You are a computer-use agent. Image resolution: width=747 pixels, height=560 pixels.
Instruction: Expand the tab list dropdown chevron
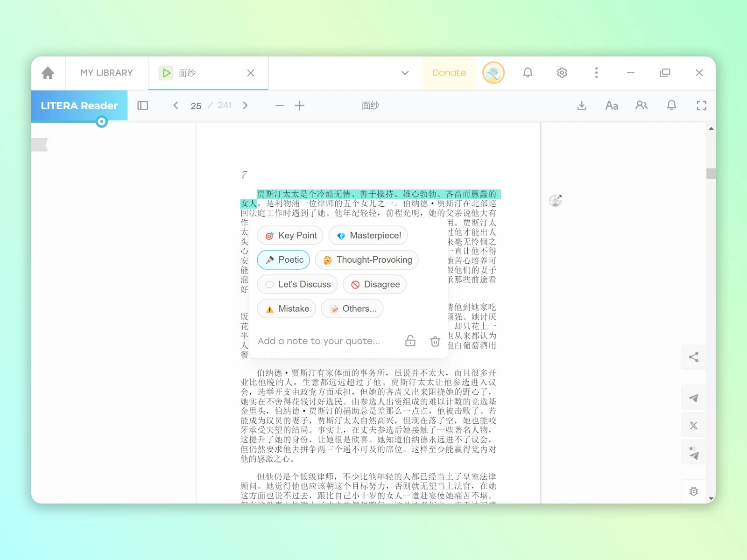pos(405,73)
